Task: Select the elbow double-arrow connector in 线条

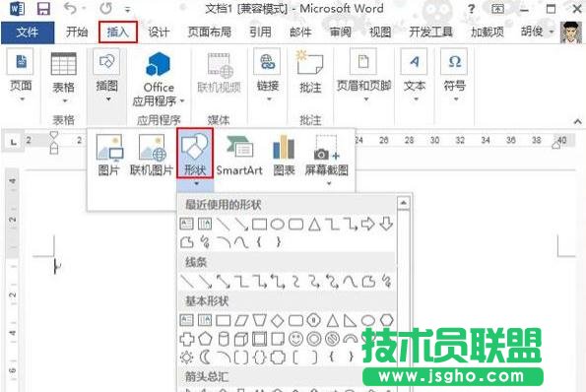Action: (x=278, y=282)
